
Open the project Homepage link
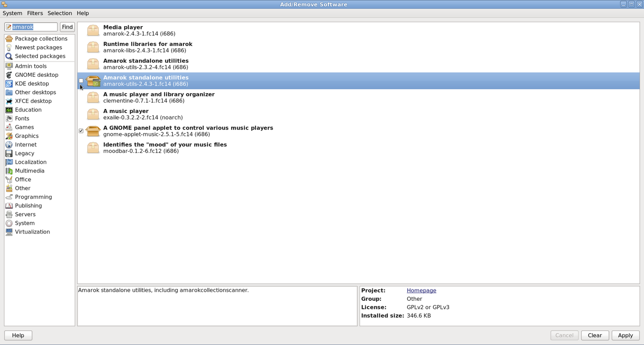421,290
